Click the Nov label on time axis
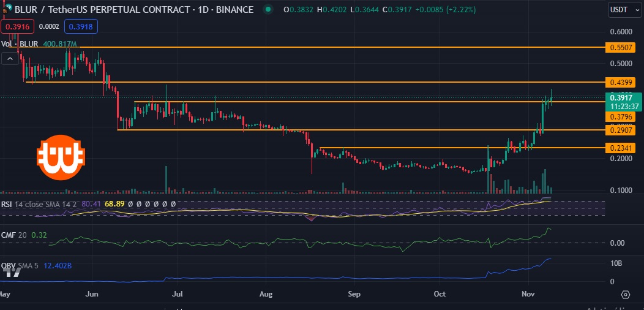Viewport: 644px width, 310px height. [528, 294]
